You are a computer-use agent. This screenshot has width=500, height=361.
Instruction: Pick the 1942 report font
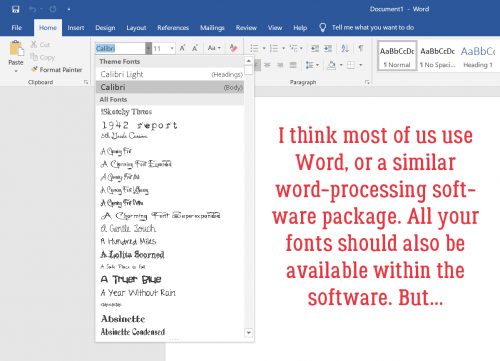pyautogui.click(x=170, y=125)
